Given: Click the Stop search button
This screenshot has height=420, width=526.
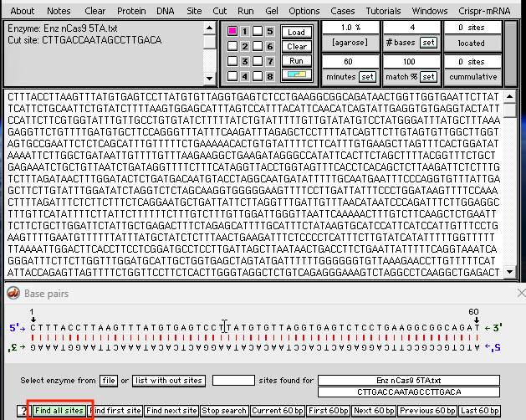Looking at the screenshot, I should (x=224, y=411).
